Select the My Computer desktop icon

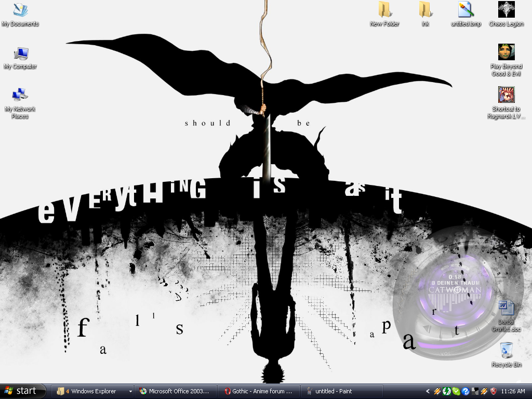click(20, 58)
